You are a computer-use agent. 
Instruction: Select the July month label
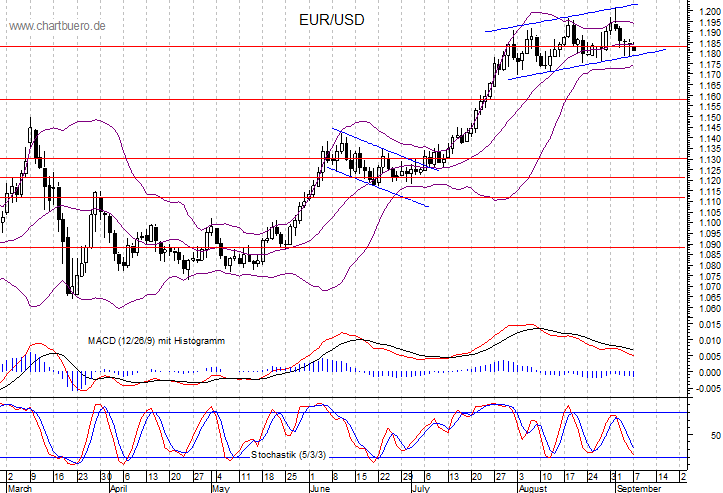point(421,488)
